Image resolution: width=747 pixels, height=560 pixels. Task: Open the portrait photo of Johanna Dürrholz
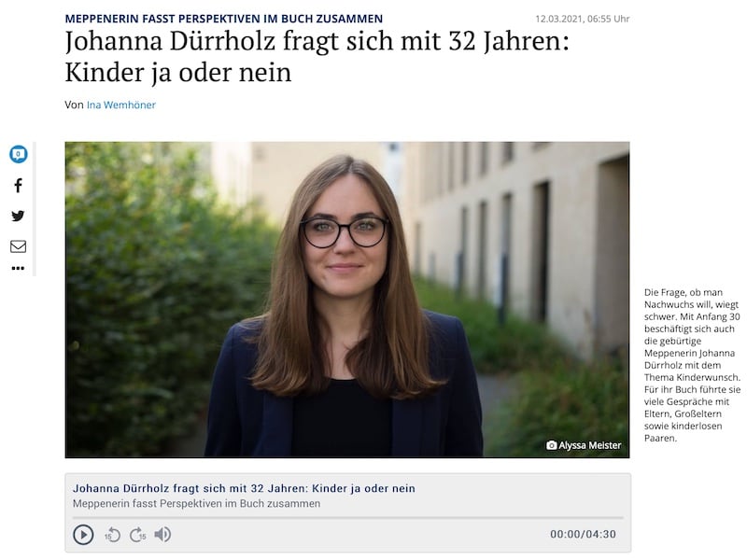pyautogui.click(x=347, y=300)
